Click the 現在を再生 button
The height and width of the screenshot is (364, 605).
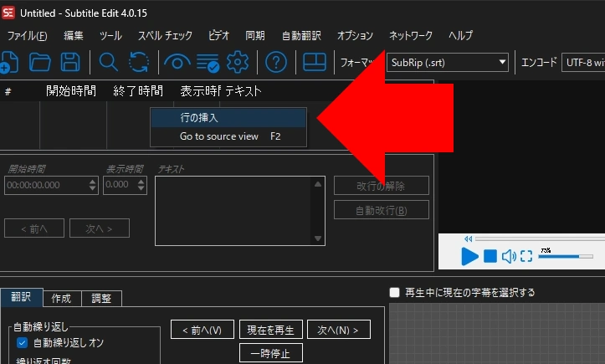[x=271, y=330]
